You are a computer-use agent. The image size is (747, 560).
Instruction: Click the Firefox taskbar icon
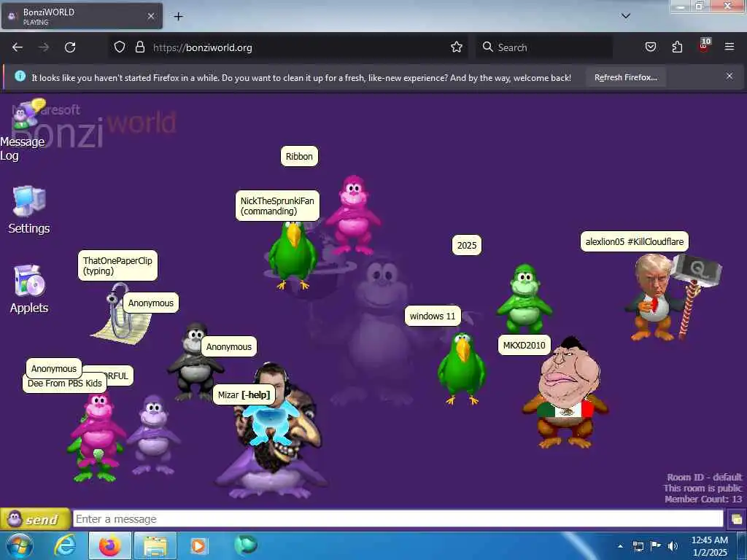(x=109, y=545)
